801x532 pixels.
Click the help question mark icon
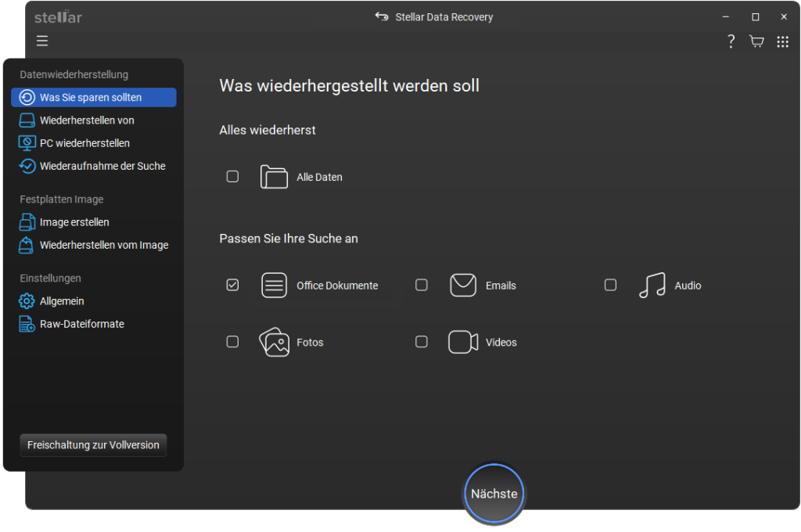click(x=731, y=41)
